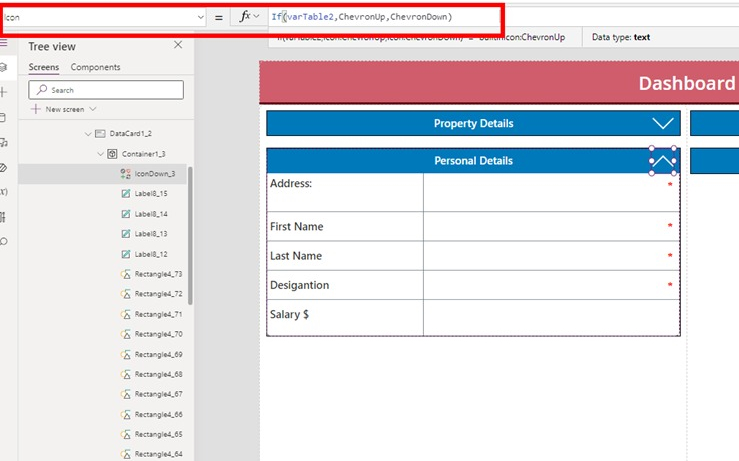Screen dimensions: 739x461
Task: Click the fx function dropdown
Action: 249,17
